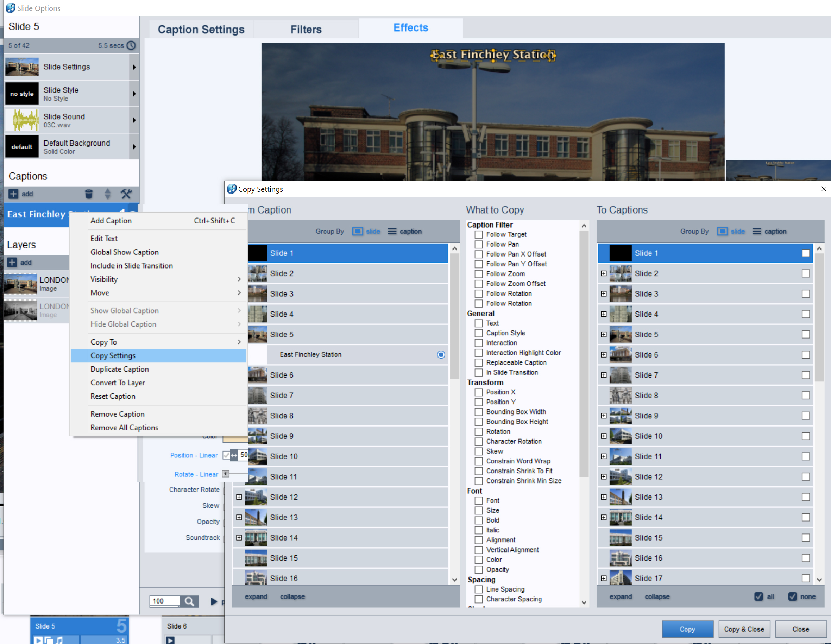
Task: Select the East Finchley Station radio button
Action: coord(441,354)
